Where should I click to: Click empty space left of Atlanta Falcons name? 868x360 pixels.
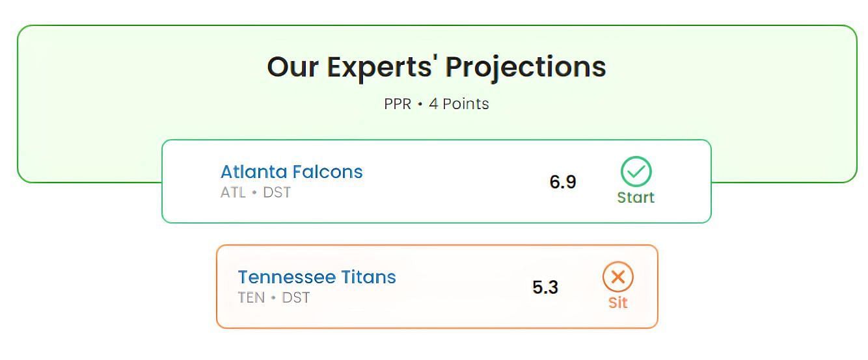click(x=192, y=182)
